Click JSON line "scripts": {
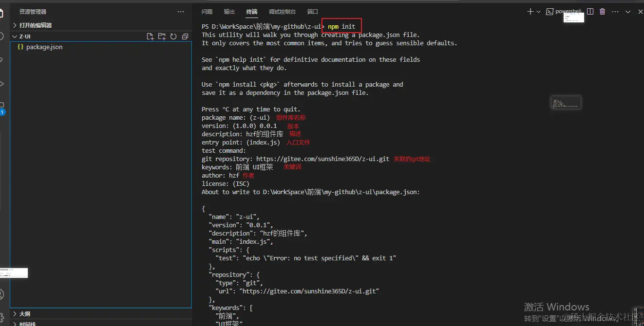The width and height of the screenshot is (644, 326). point(229,250)
